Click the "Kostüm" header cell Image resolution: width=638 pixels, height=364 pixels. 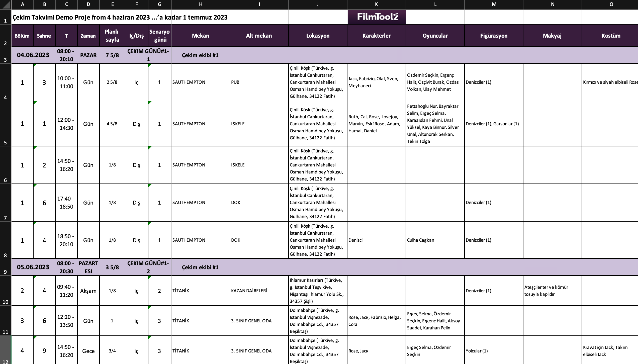coord(610,36)
